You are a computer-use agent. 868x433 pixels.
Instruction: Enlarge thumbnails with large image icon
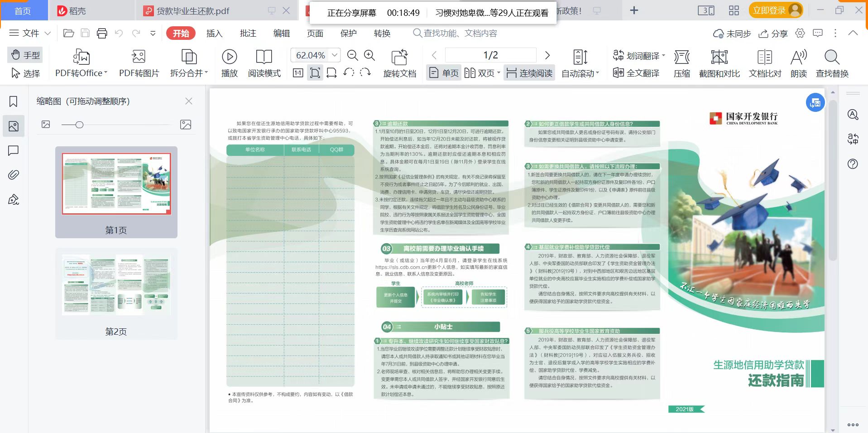click(x=186, y=125)
